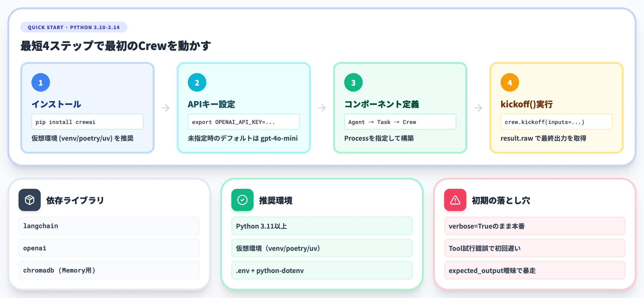
Task: Click the 仮想環境 (venv/poetry/uv) を推奨 note
Action: click(x=83, y=138)
